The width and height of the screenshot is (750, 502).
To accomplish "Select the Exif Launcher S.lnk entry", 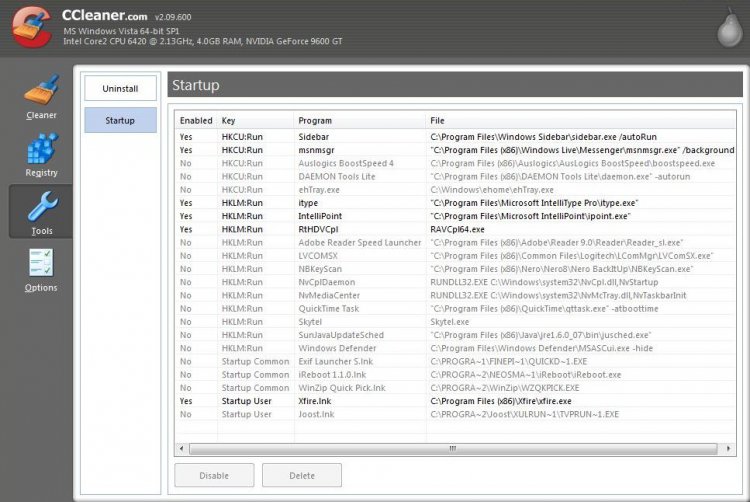I will 455,361.
